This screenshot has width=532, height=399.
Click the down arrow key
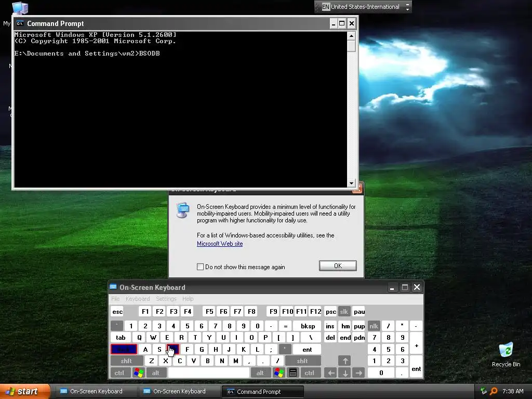(345, 373)
